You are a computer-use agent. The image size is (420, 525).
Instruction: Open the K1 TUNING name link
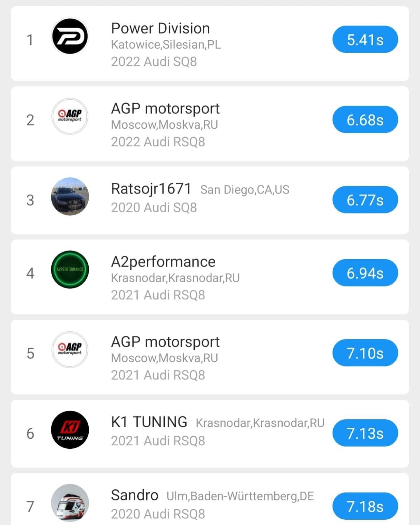click(149, 422)
